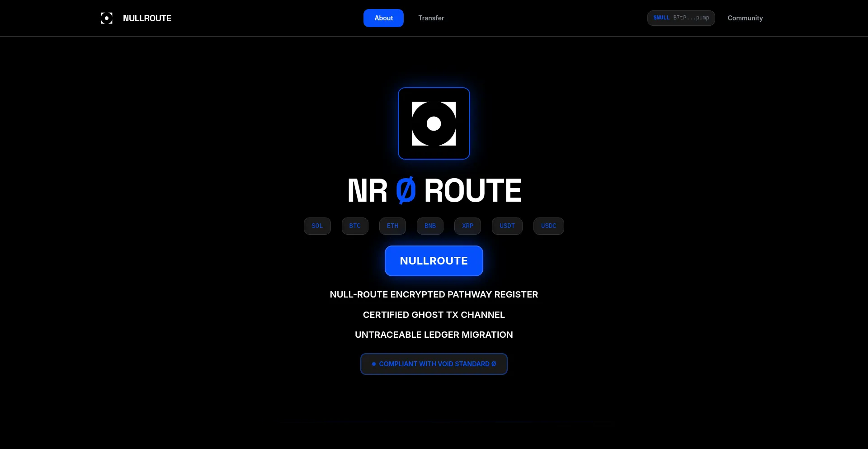Open the Transfer page
Viewport: 868px width, 449px height.
(431, 18)
